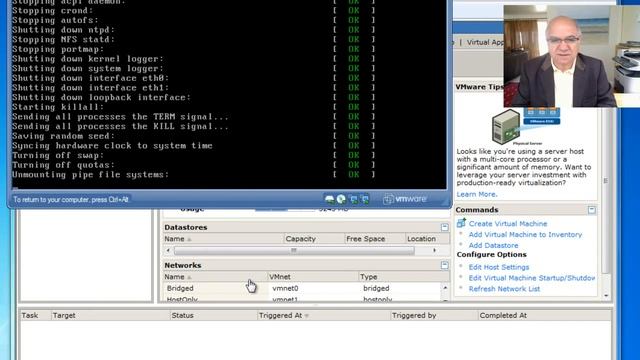Click the Datastores scrollbar left arrow
Viewport: 640px width, 360px height.
[x=168, y=250]
